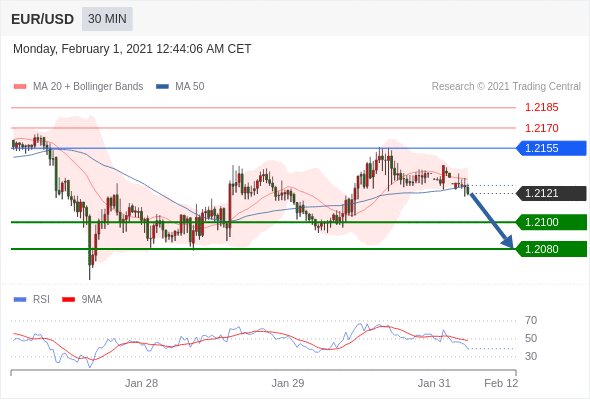Click the 1.2185 resistance level label

[541, 108]
